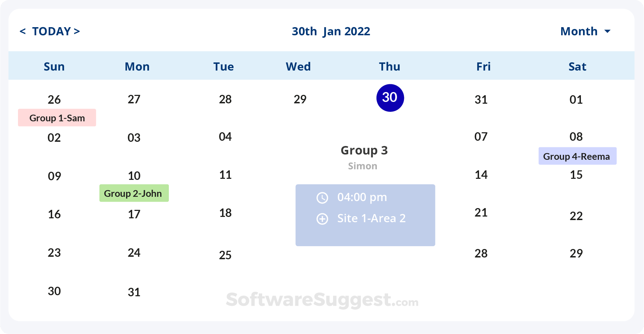This screenshot has height=334, width=644.
Task: Select Saturday the 22 date cell
Action: tap(576, 216)
